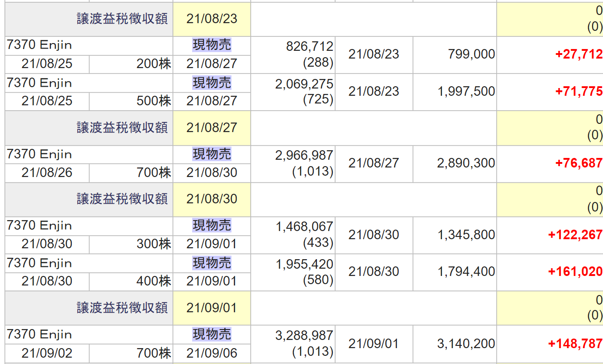Select the 300株 quantity cell

153,244
